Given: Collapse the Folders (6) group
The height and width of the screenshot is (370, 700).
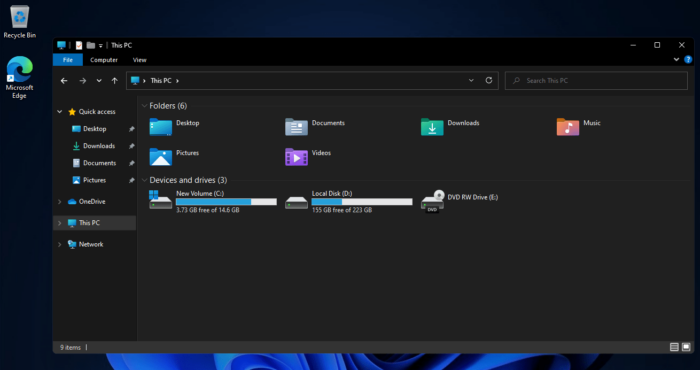Looking at the screenshot, I should [144, 106].
